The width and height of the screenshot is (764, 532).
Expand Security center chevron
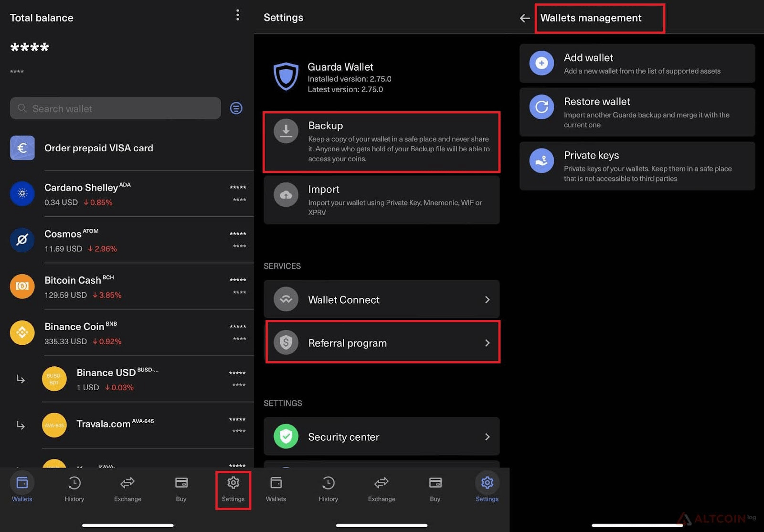[x=487, y=436]
